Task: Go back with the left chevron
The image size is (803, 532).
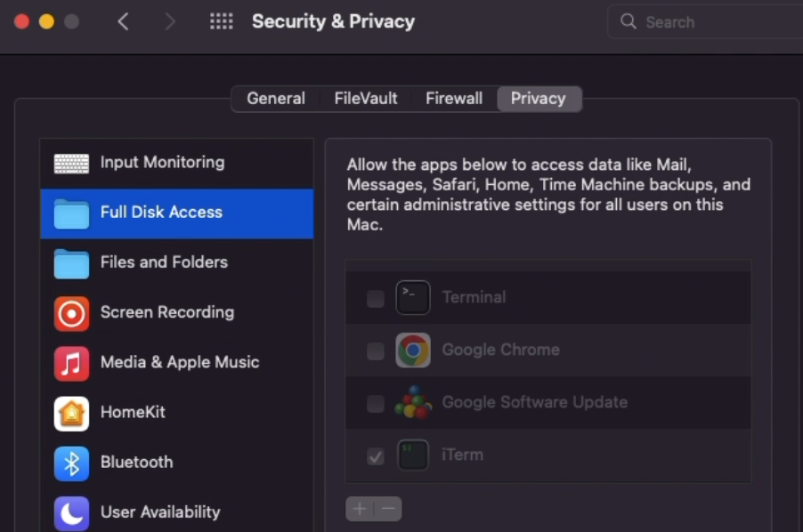Action: (123, 21)
